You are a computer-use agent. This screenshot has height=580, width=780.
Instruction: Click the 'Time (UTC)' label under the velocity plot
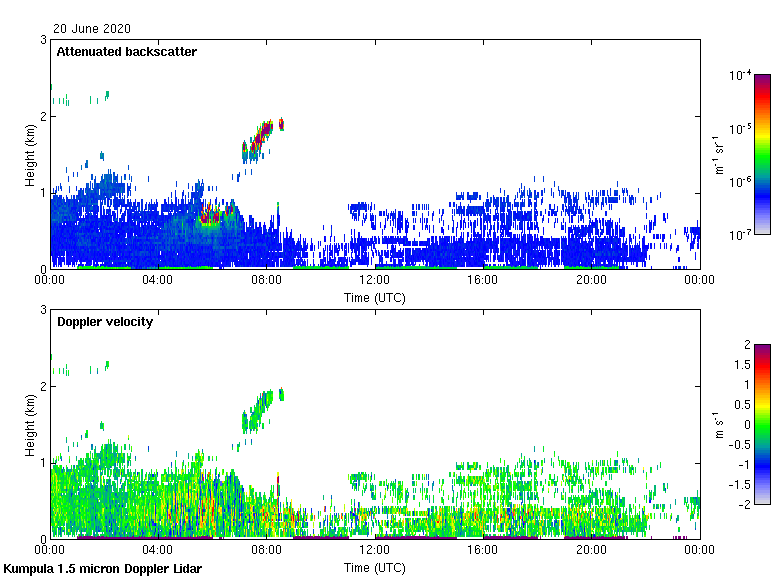pyautogui.click(x=375, y=568)
